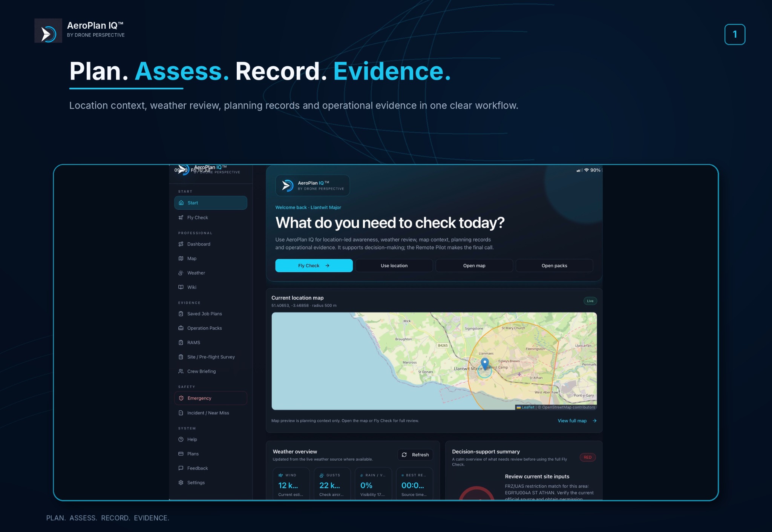Click the RAMS clipboard icon
Image resolution: width=772 pixels, height=532 pixels.
(x=181, y=342)
